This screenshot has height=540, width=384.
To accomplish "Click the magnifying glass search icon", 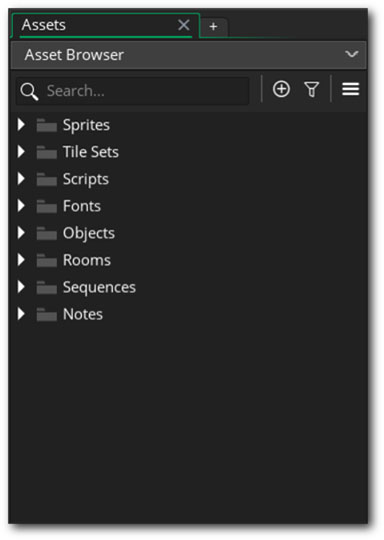I will pos(29,92).
